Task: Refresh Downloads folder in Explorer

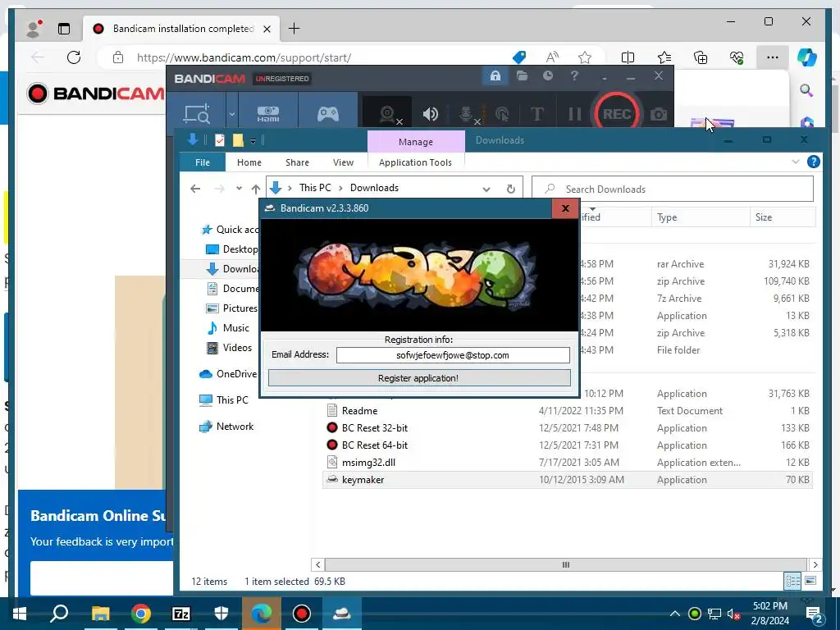Action: pyautogui.click(x=510, y=189)
